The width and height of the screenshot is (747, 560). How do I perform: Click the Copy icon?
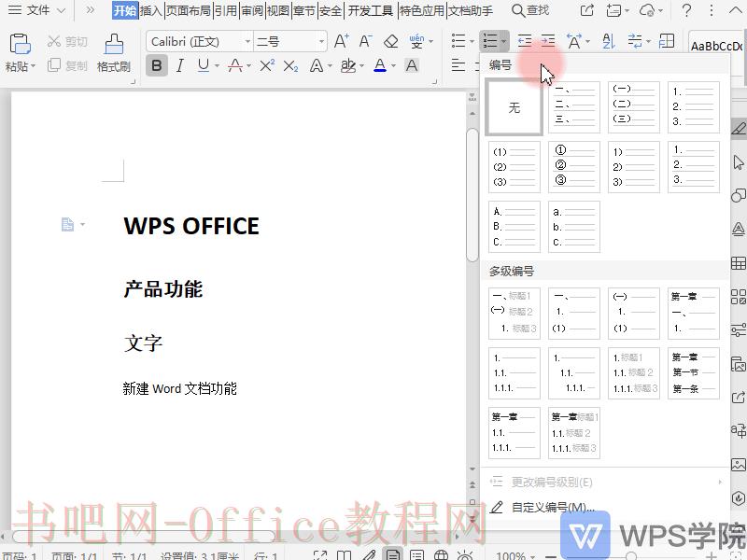tap(54, 64)
